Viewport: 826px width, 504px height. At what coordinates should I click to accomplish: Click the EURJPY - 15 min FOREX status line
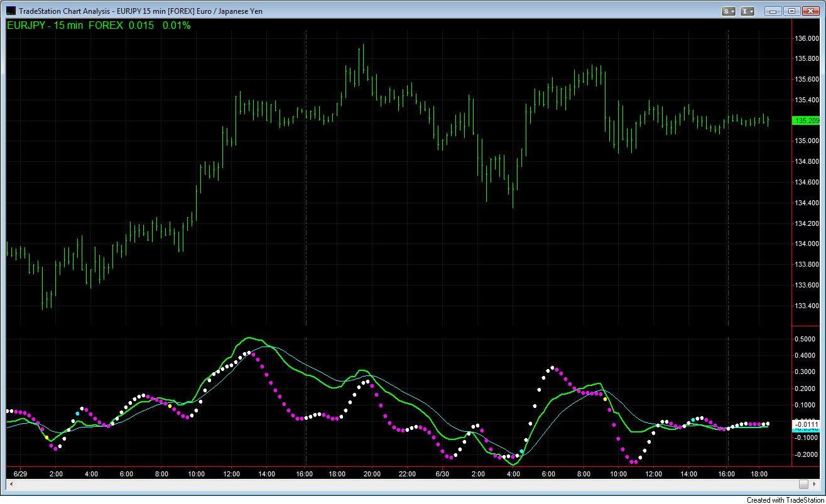[x=99, y=26]
